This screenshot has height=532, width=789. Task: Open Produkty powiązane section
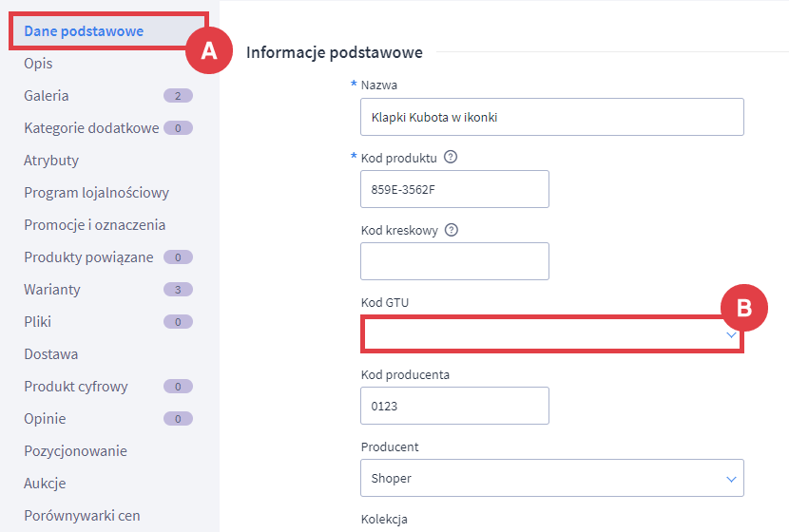(88, 257)
